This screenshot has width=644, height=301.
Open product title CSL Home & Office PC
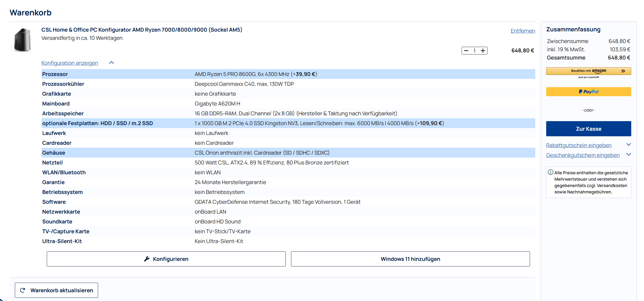(142, 30)
